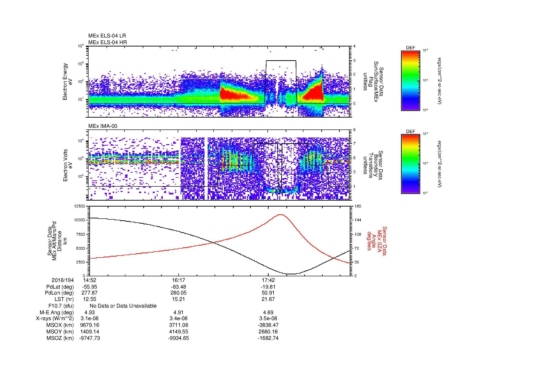Click the 'MEx ELS-04 LR' panel title
The width and height of the screenshot is (555, 392).
point(107,36)
